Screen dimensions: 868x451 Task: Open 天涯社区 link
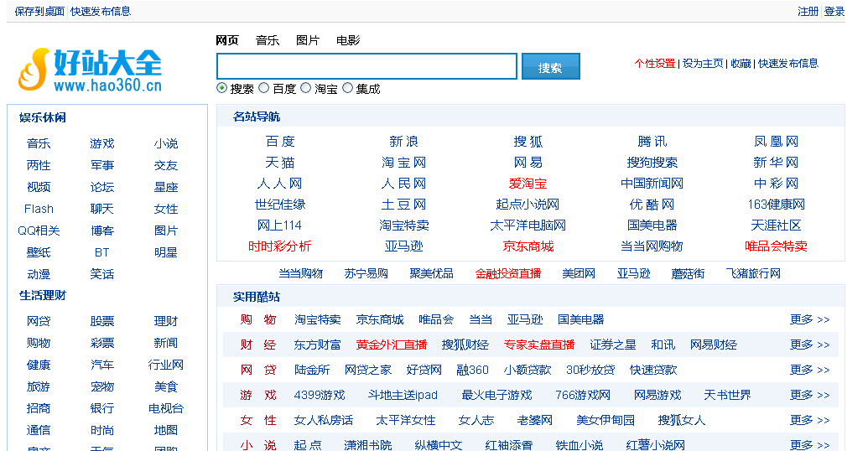coord(776,225)
